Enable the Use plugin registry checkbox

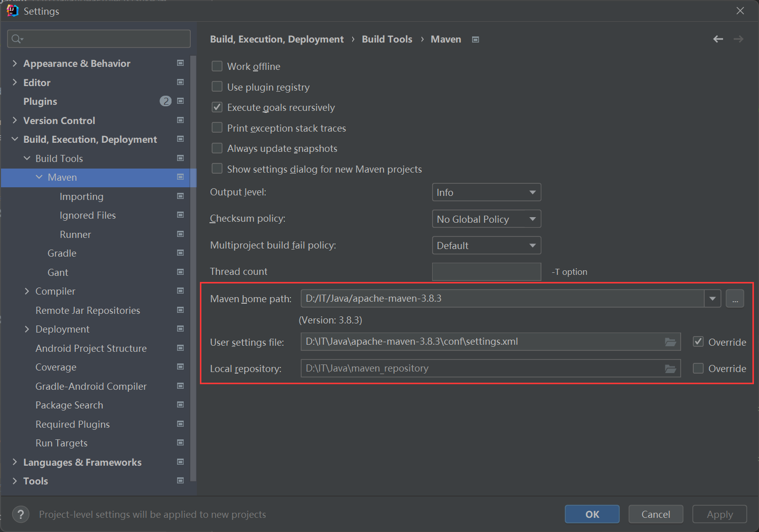217,87
